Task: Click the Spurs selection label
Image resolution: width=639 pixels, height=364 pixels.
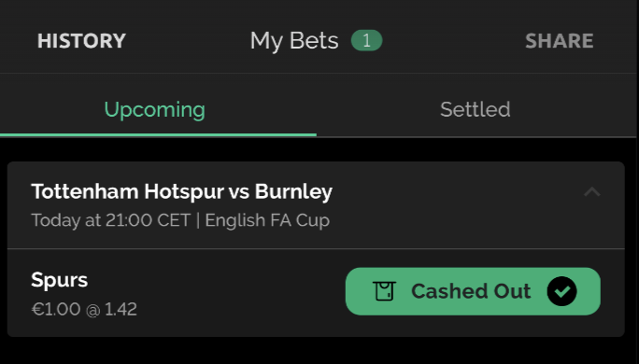Action: click(x=60, y=280)
